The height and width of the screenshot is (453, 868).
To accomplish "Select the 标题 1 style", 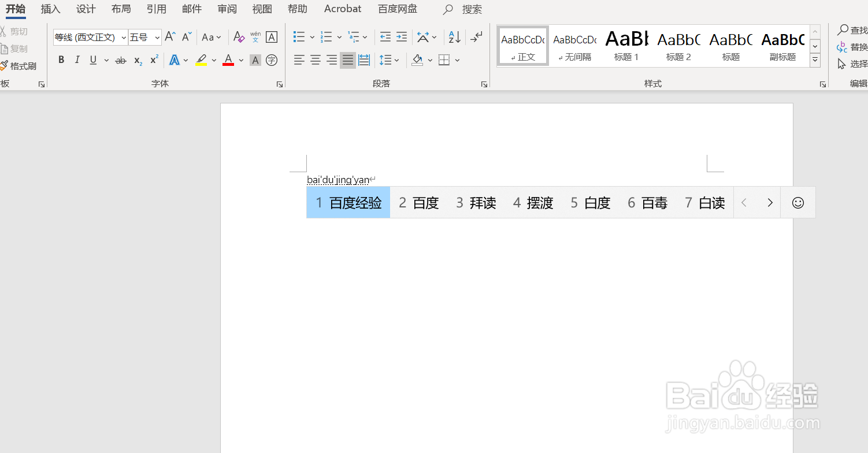I will click(626, 46).
